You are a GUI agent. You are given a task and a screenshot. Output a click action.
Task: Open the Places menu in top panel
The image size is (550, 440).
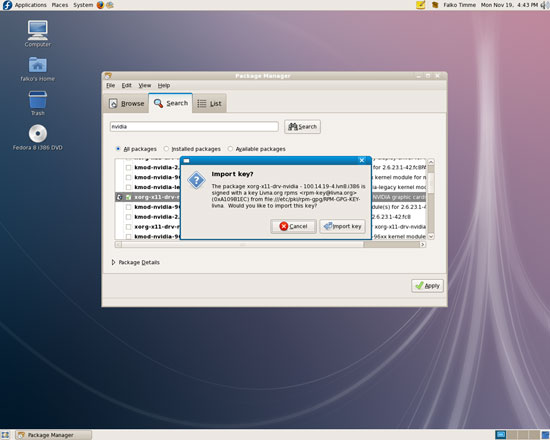tap(60, 5)
